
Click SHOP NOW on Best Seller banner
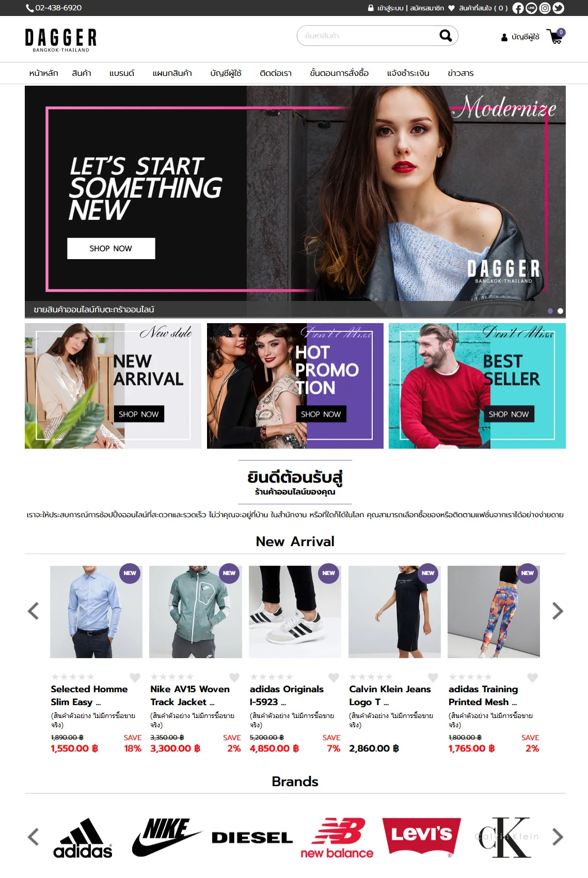coord(508,414)
